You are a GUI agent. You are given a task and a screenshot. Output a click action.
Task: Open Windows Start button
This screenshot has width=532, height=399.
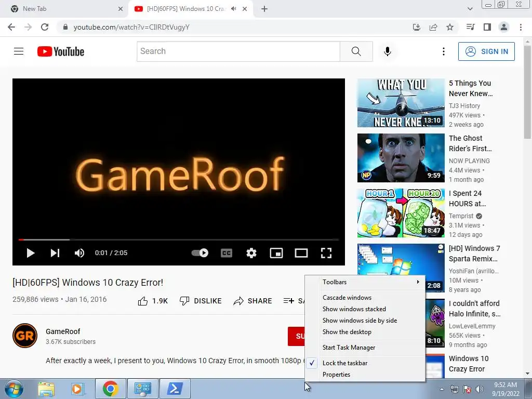(14, 389)
